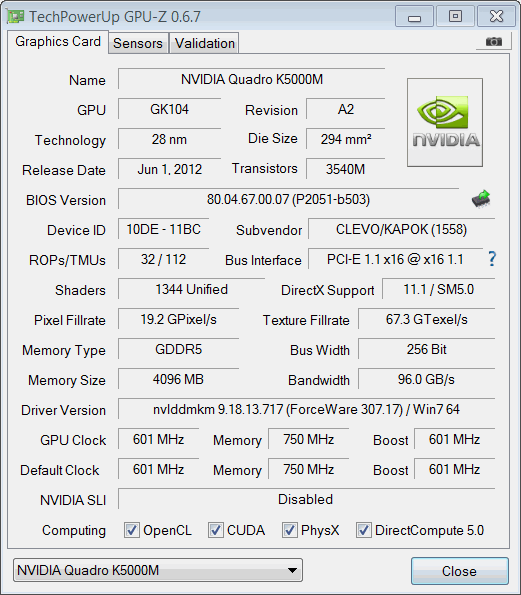Click the GPU-Z title bar app icon
Screen dimensions: 521x595
pyautogui.click(x=16, y=16)
